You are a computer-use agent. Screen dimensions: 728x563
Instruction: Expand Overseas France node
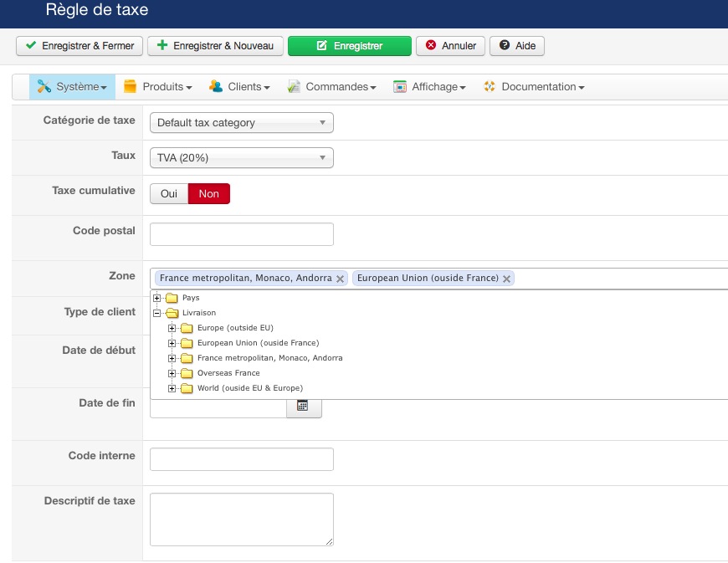click(x=172, y=373)
